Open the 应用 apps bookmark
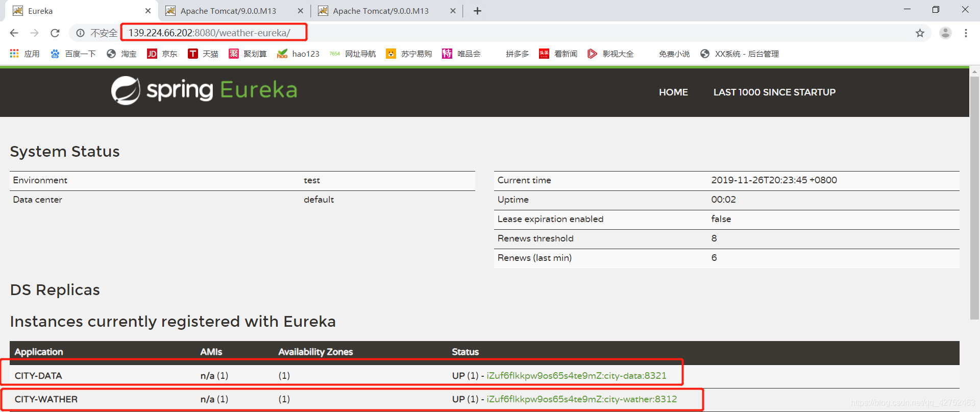Image resolution: width=980 pixels, height=412 pixels. point(24,54)
